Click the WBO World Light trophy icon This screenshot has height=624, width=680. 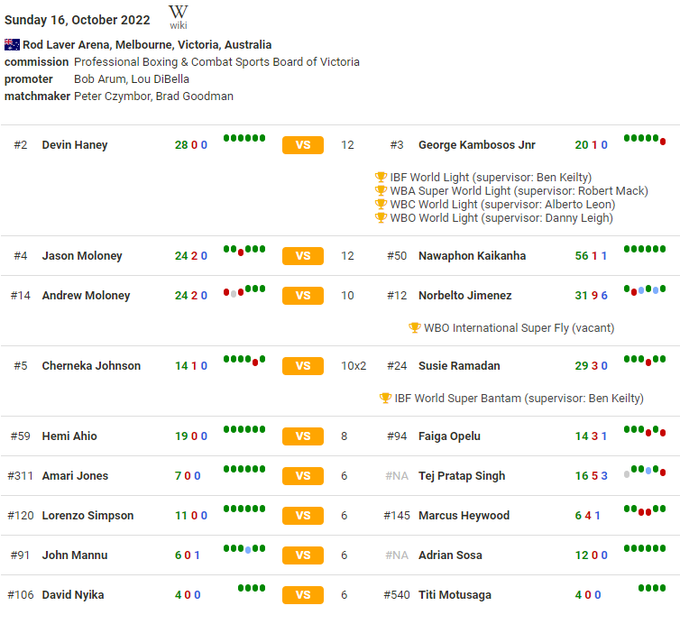[380, 218]
